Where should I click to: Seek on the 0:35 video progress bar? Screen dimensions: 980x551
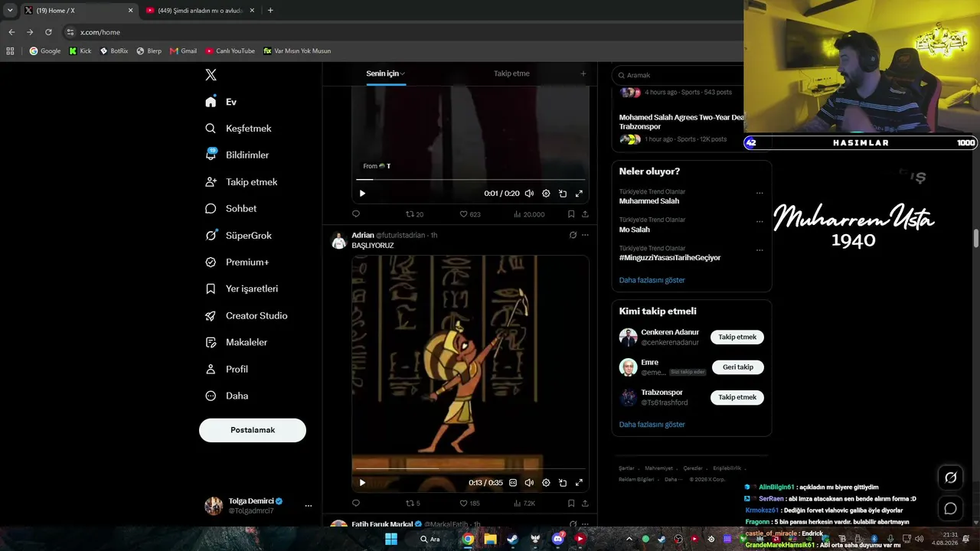[x=470, y=468]
